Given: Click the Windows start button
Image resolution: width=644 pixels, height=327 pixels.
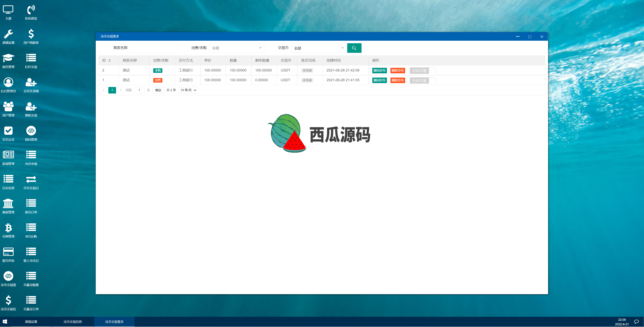Looking at the screenshot, I should [5, 322].
